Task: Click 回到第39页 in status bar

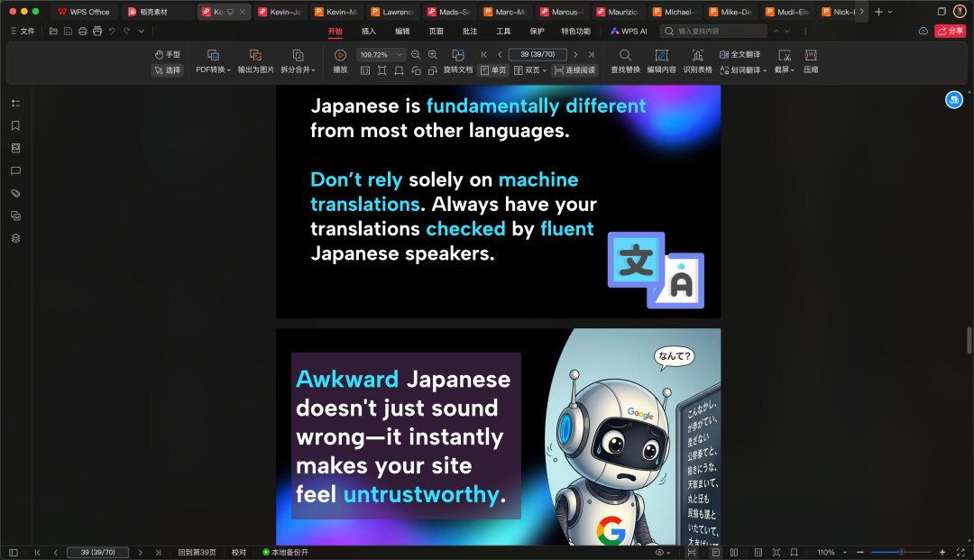Action: (x=197, y=552)
